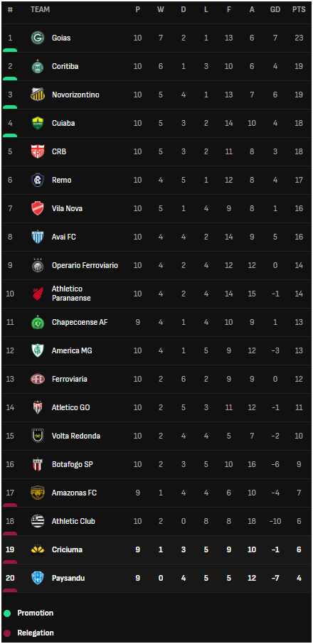The height and width of the screenshot is (644, 313).
Task: Click the Avai FC logo
Action: click(x=38, y=237)
